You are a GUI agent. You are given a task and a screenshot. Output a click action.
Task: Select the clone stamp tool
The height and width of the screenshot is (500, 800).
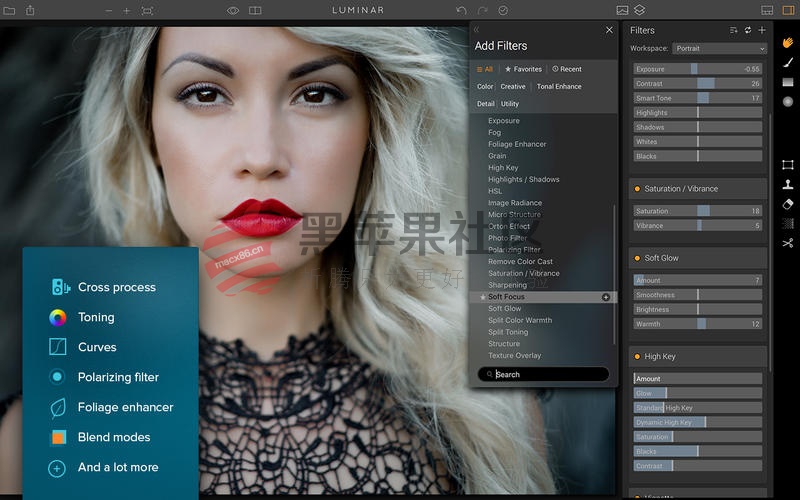[x=788, y=184]
